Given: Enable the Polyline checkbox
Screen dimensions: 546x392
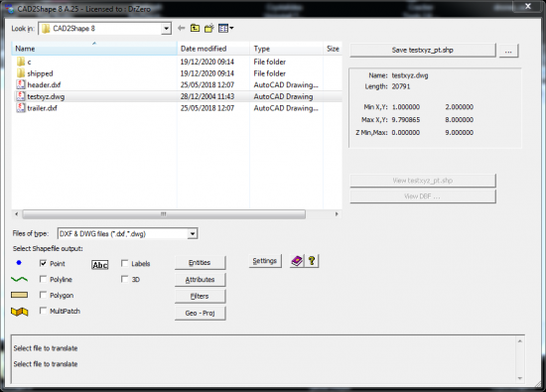Looking at the screenshot, I should 43,279.
